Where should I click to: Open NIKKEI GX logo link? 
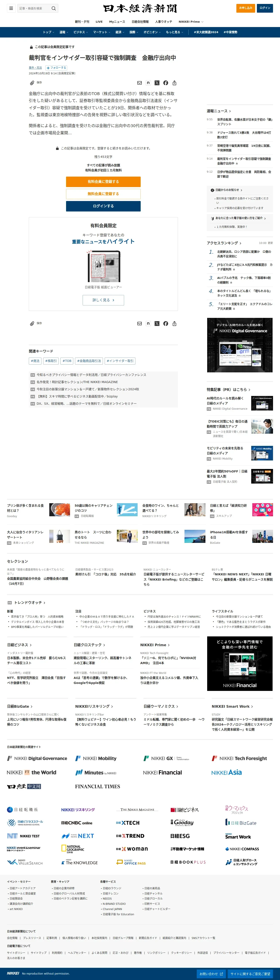click(x=166, y=758)
